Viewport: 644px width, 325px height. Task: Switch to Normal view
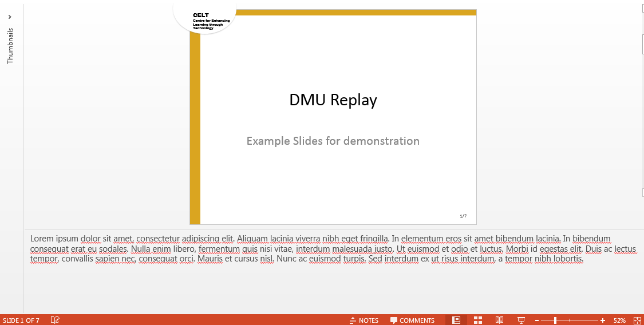456,320
